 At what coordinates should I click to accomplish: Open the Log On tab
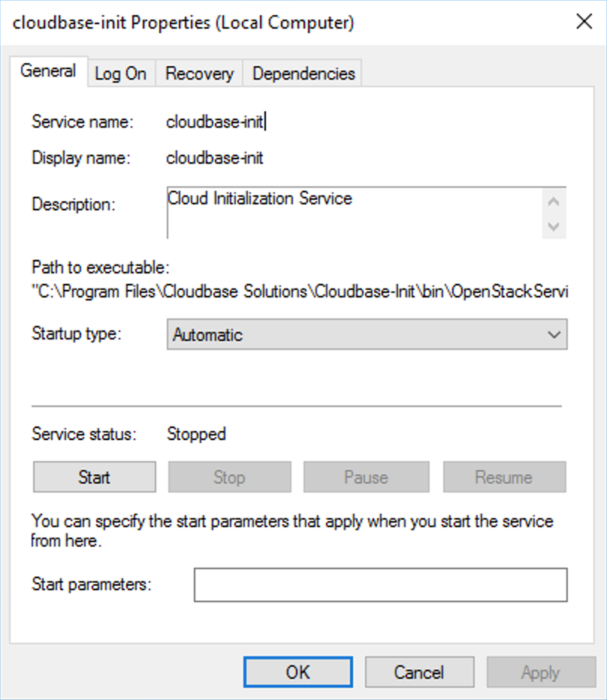120,74
